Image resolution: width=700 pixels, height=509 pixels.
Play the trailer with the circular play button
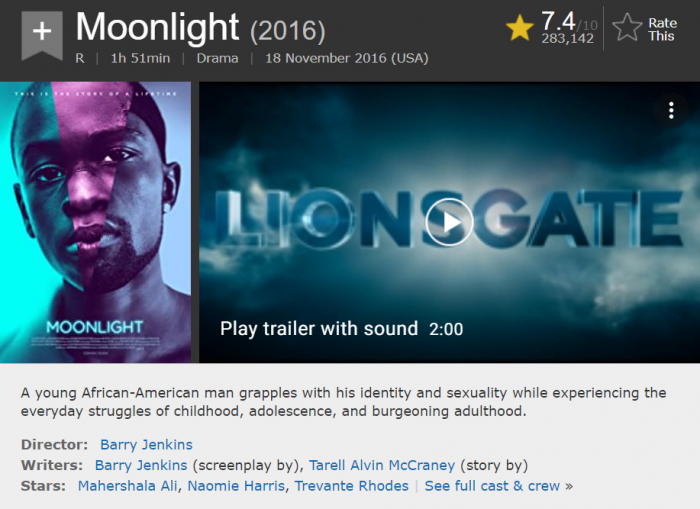[449, 222]
